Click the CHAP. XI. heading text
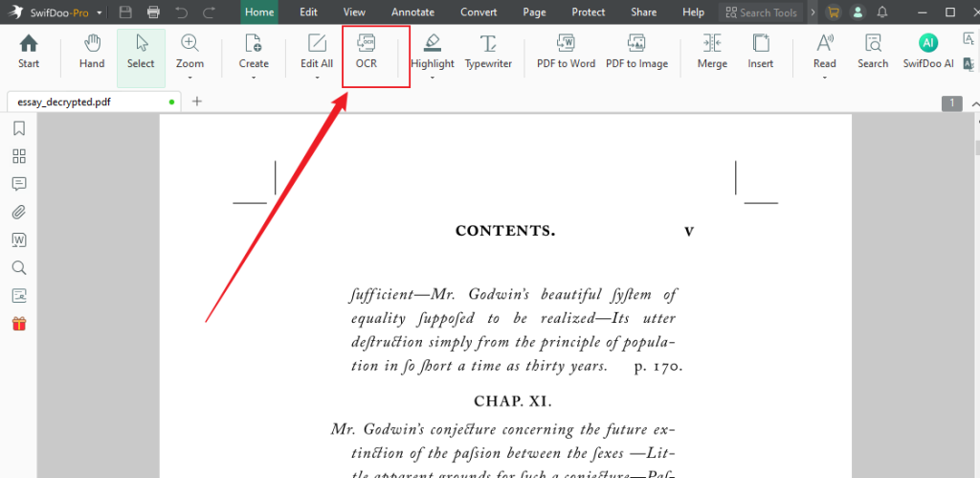 (513, 401)
